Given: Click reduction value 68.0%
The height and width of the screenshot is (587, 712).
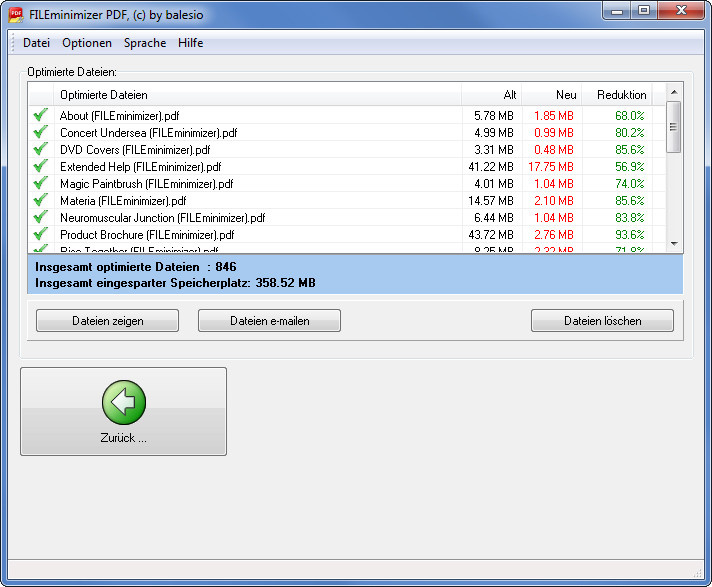Looking at the screenshot, I should (x=630, y=116).
